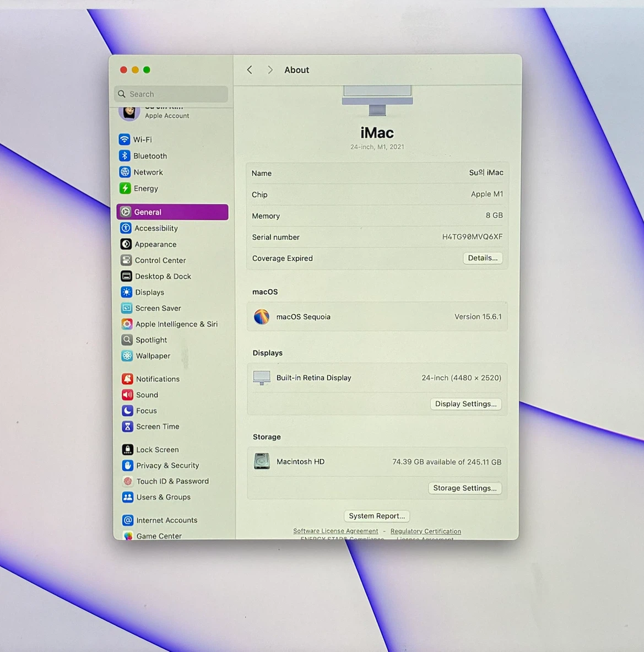The width and height of the screenshot is (644, 652).
Task: Click the 24-inch (4480 × 2520) text
Action: point(462,378)
